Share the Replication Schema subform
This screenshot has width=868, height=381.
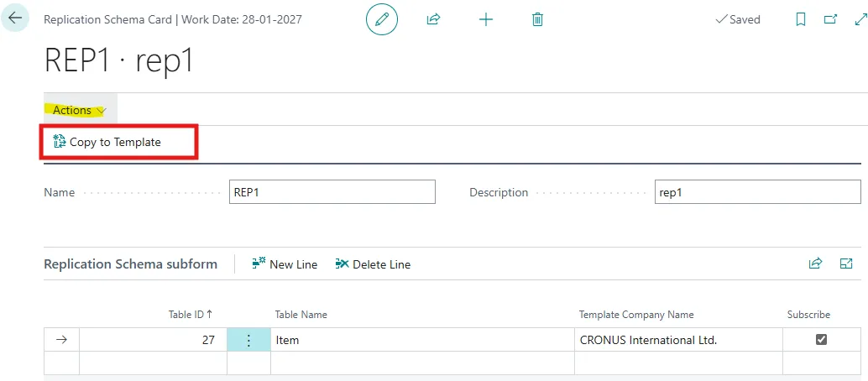pyautogui.click(x=815, y=264)
